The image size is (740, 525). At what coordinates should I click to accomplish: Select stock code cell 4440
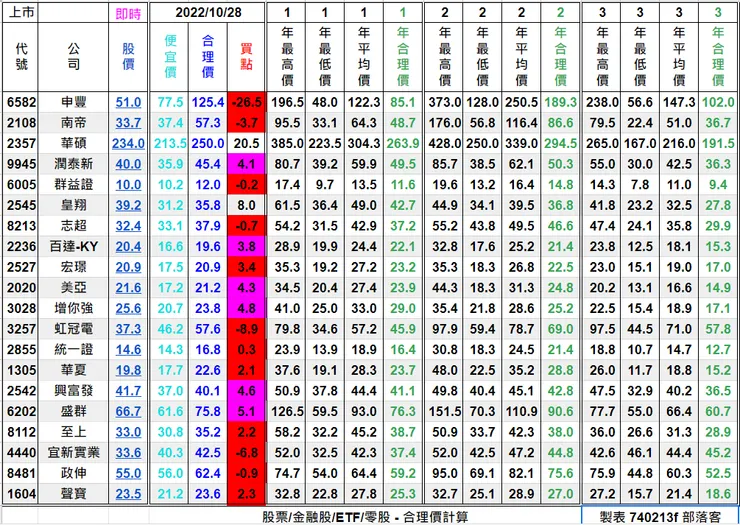coord(20,453)
